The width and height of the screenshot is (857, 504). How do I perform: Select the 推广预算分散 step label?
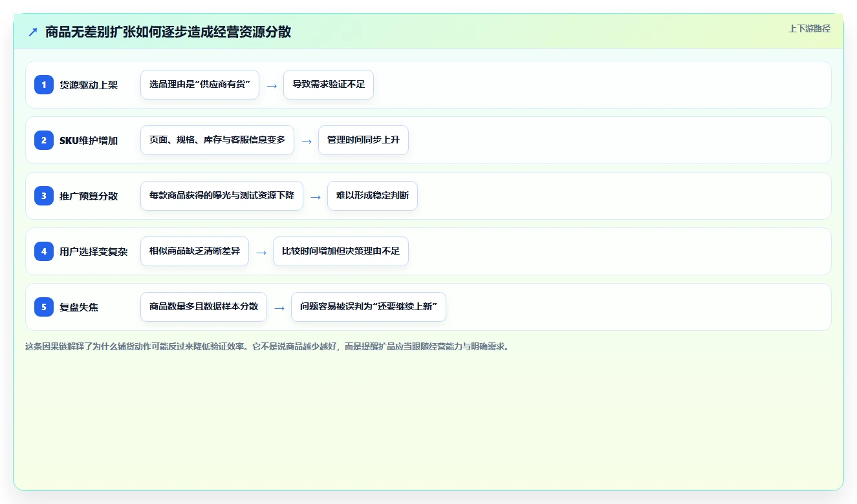(89, 196)
